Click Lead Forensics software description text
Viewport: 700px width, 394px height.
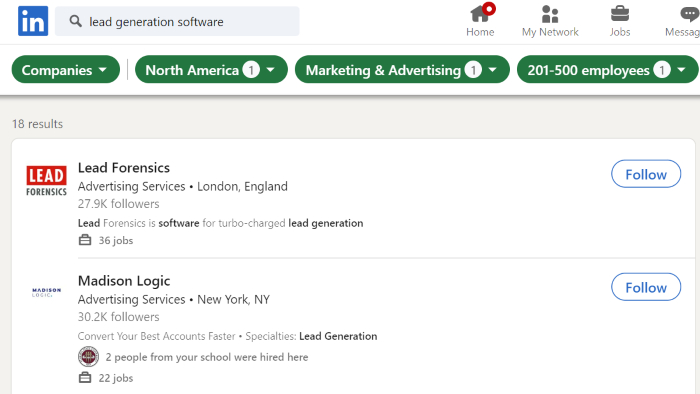click(221, 223)
